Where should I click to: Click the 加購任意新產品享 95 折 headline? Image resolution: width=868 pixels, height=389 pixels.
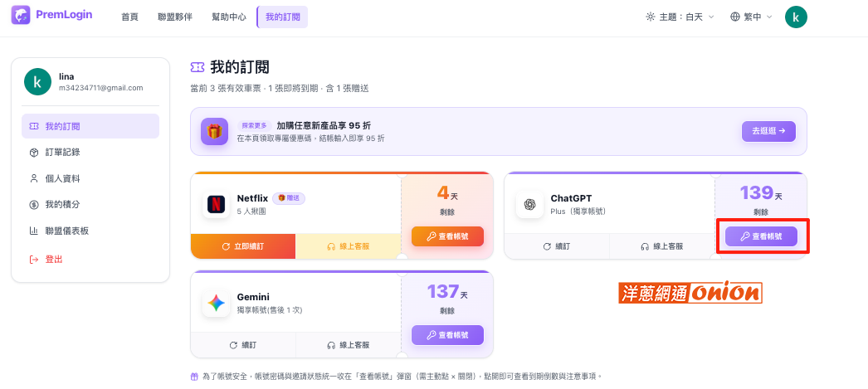point(324,125)
